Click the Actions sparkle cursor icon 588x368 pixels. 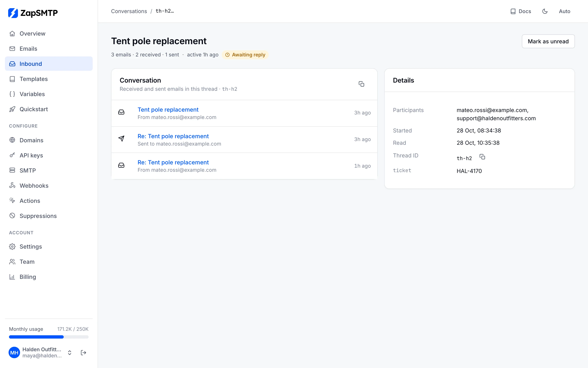(12, 200)
